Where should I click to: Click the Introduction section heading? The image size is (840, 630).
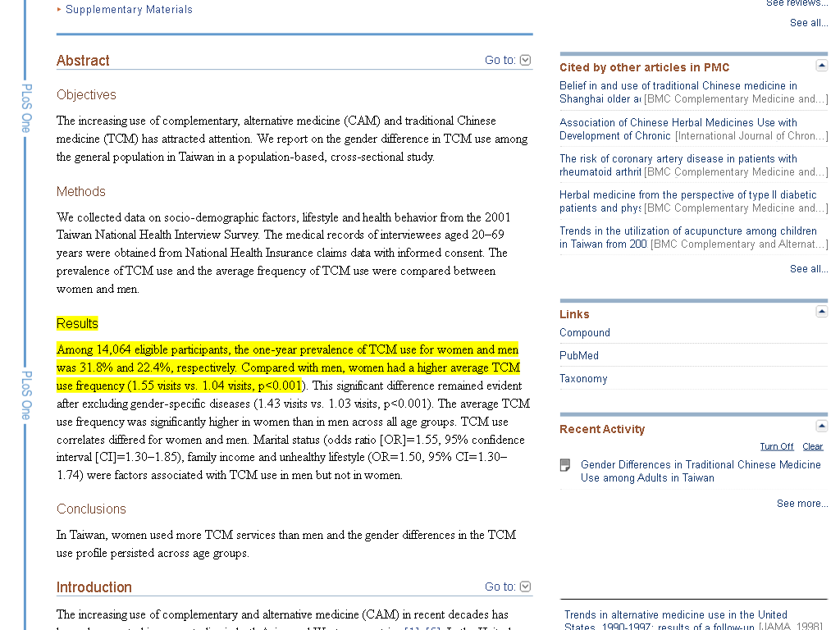(x=94, y=587)
